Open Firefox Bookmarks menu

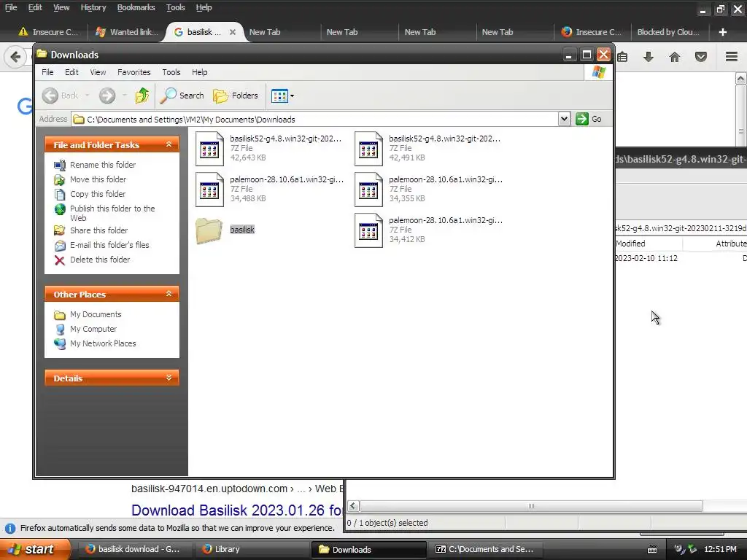[136, 7]
